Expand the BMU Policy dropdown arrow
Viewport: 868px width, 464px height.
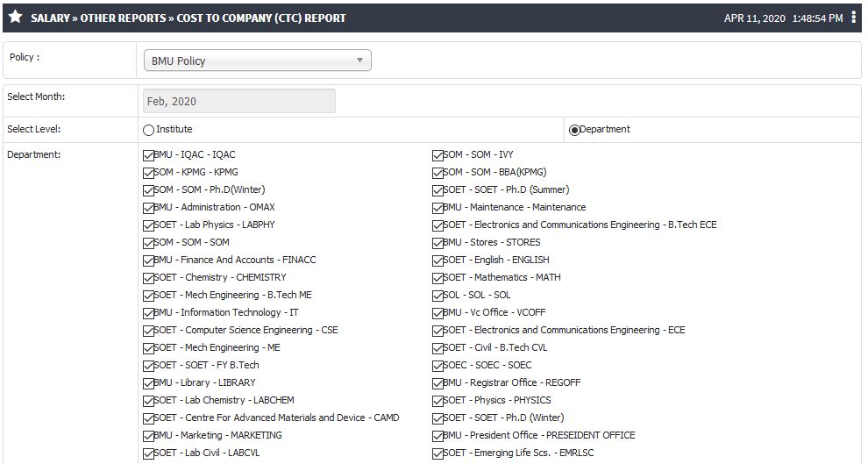coord(359,61)
